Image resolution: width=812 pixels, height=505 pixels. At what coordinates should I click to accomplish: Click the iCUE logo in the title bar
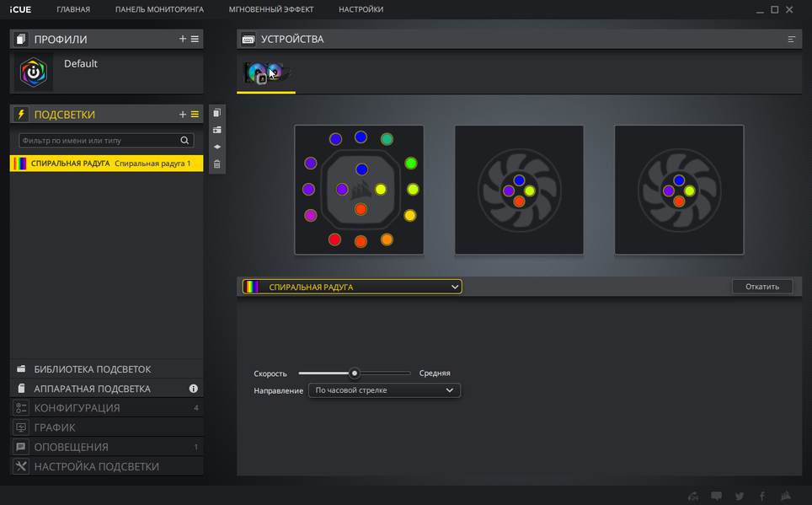coord(20,9)
